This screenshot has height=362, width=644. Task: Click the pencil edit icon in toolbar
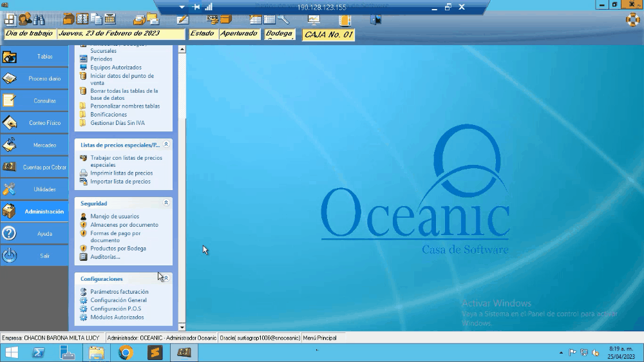click(x=183, y=19)
